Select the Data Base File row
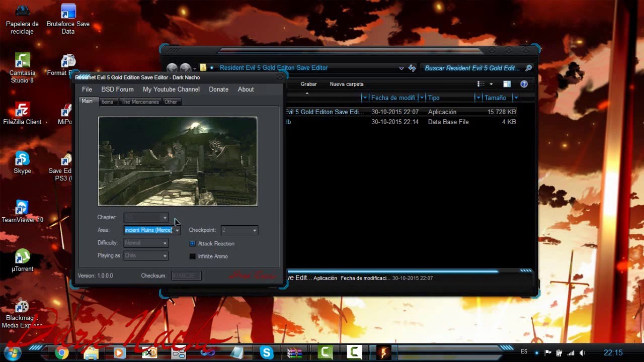This screenshot has width=644, height=362. (x=401, y=122)
